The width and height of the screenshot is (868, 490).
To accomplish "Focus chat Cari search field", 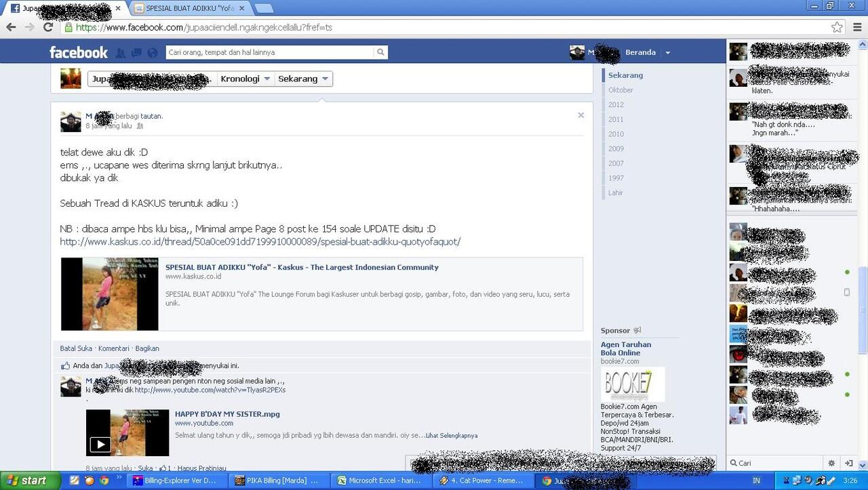I will coord(775,463).
